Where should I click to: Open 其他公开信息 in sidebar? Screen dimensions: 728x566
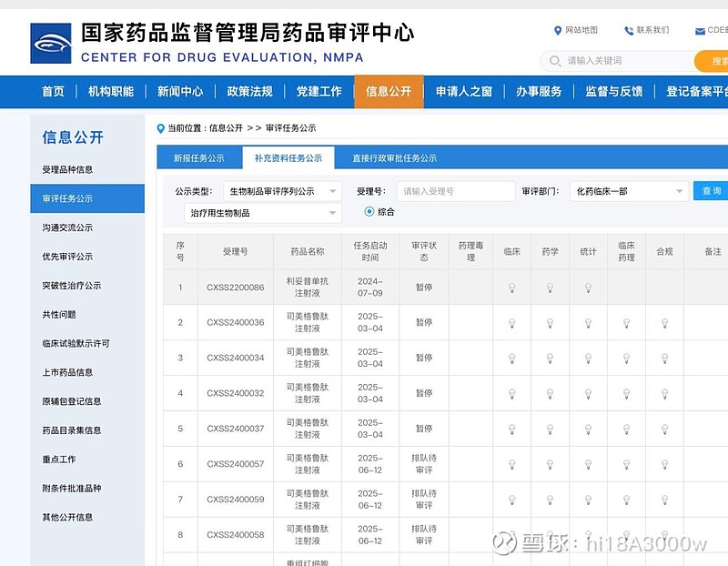coord(67,517)
